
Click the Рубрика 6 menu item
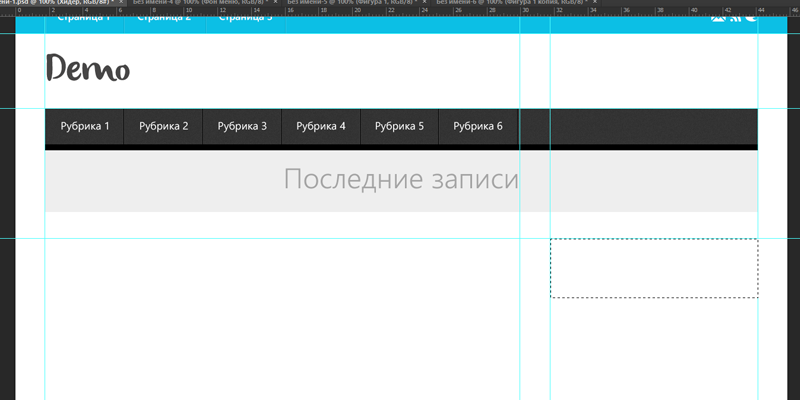478,127
